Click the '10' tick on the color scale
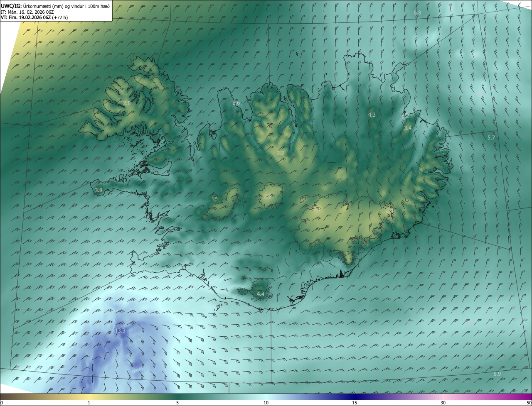 (266, 403)
